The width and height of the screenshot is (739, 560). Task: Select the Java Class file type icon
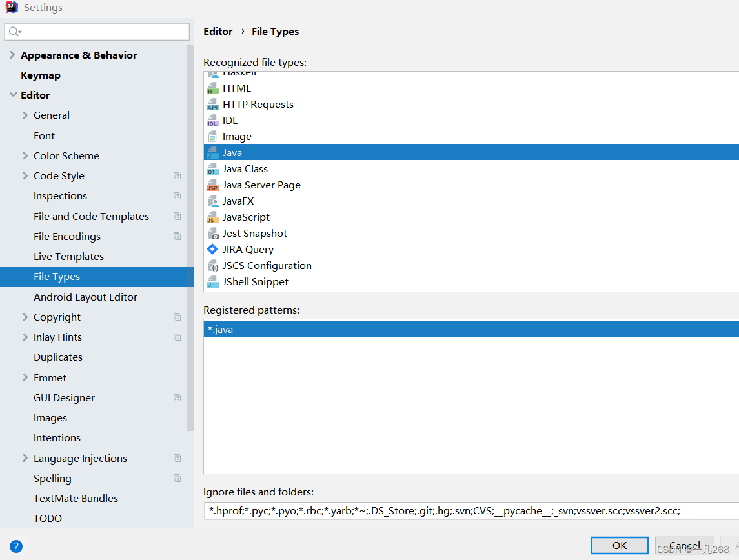click(x=214, y=168)
